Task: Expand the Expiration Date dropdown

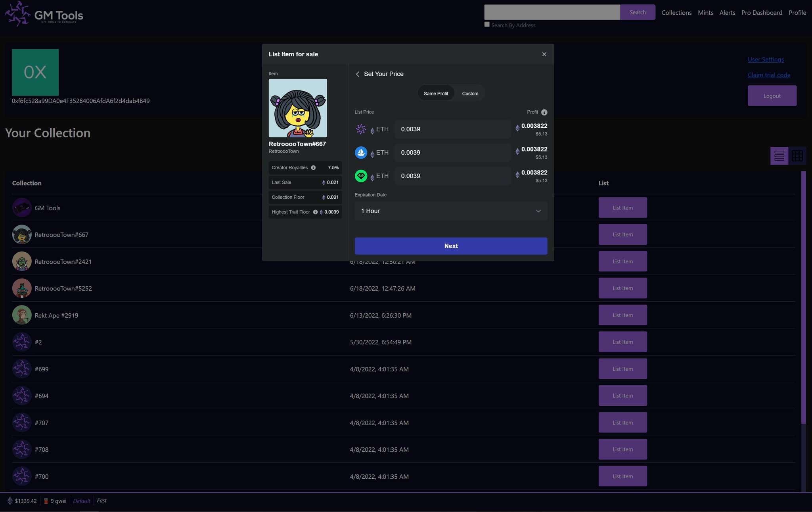Action: [x=451, y=211]
